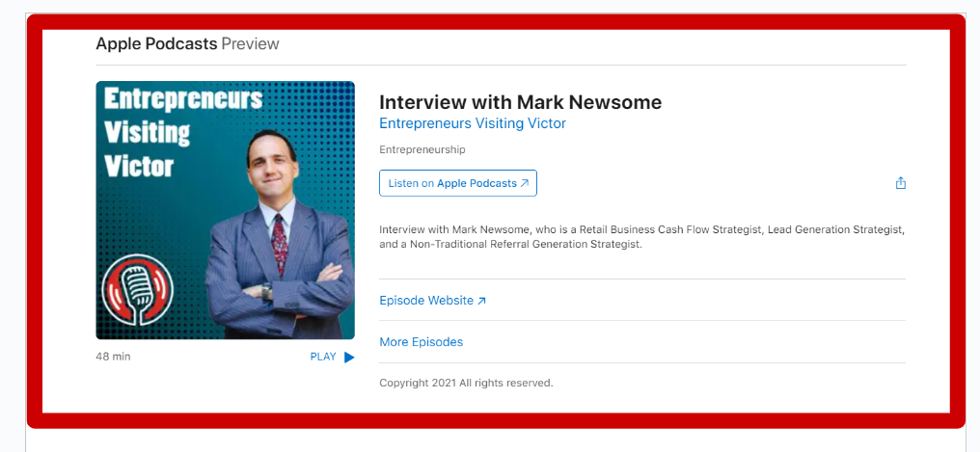Click the share icon on the right
980x452 pixels.
901,183
